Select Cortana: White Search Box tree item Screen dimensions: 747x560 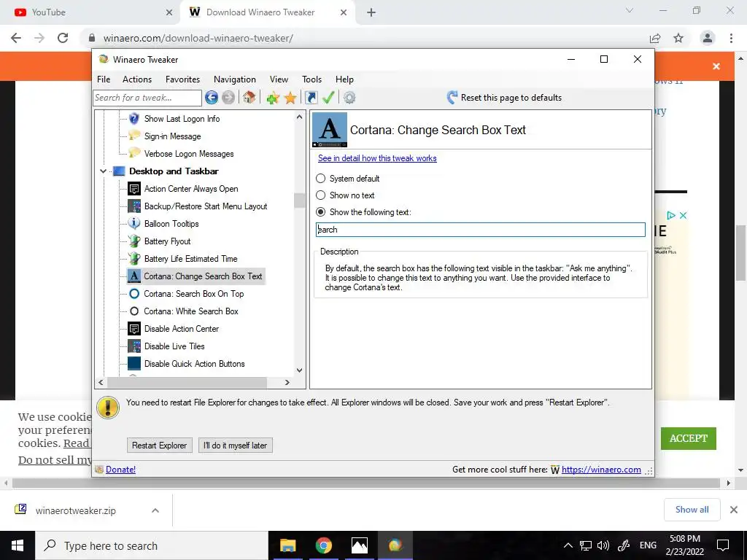tap(191, 311)
